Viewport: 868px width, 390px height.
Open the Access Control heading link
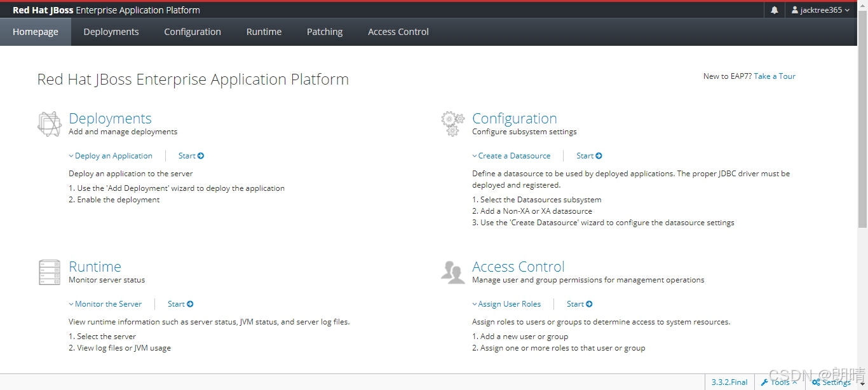pos(519,267)
